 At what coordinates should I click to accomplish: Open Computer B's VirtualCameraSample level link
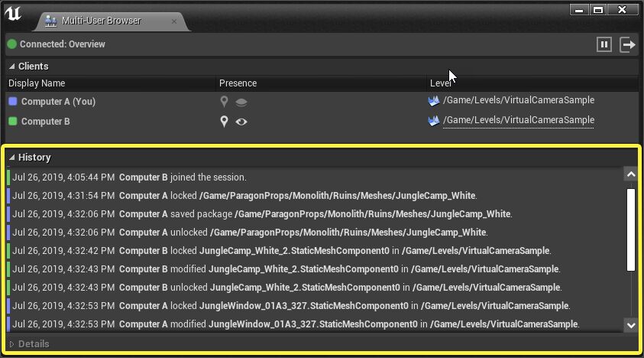(518, 120)
